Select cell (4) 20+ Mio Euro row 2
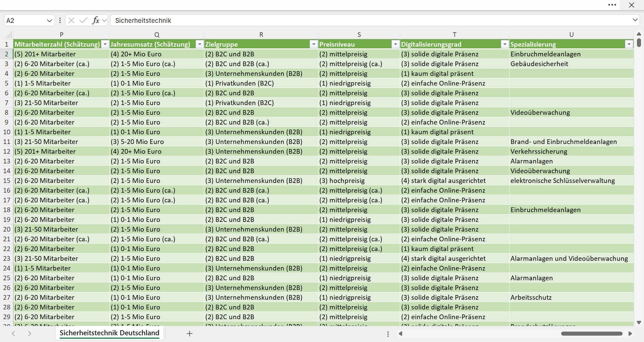This screenshot has height=342, width=644. (157, 54)
